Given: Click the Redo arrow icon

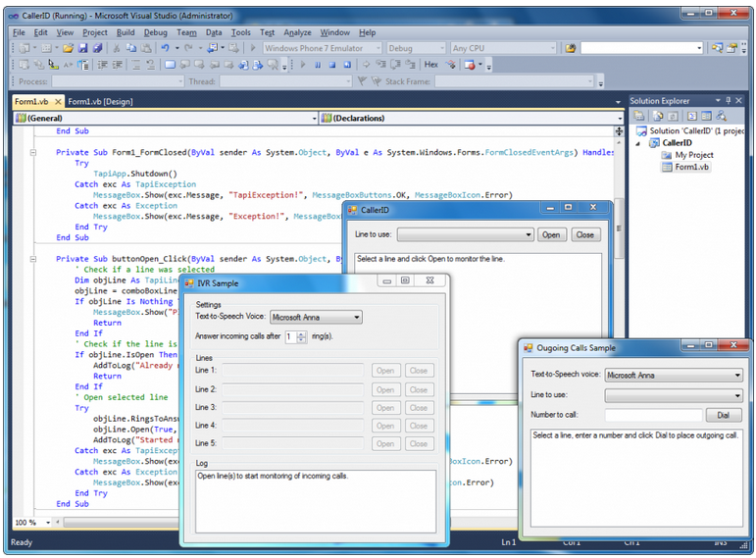Looking at the screenshot, I should pyautogui.click(x=188, y=48).
